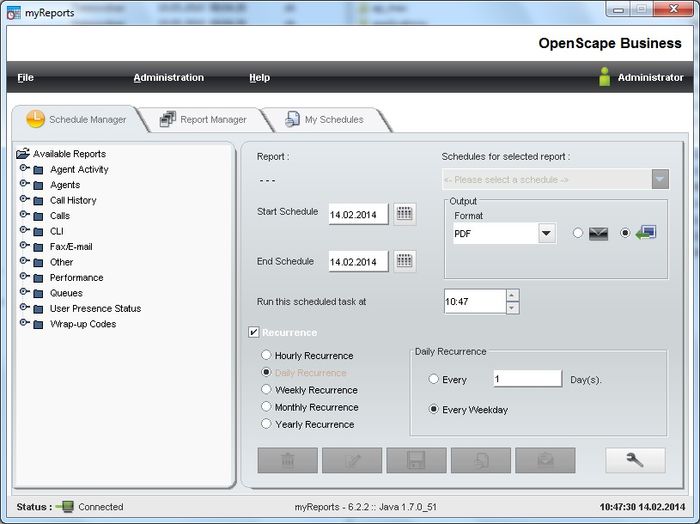Screen dimensions: 700x524
Task: Expand the Other tree node
Action: coord(24,261)
